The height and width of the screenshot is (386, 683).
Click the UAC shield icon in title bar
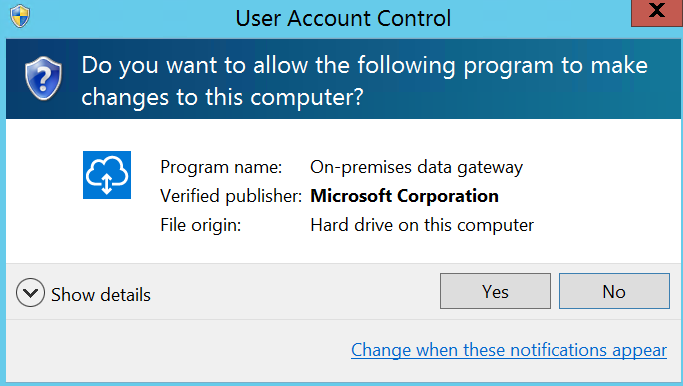[x=20, y=17]
